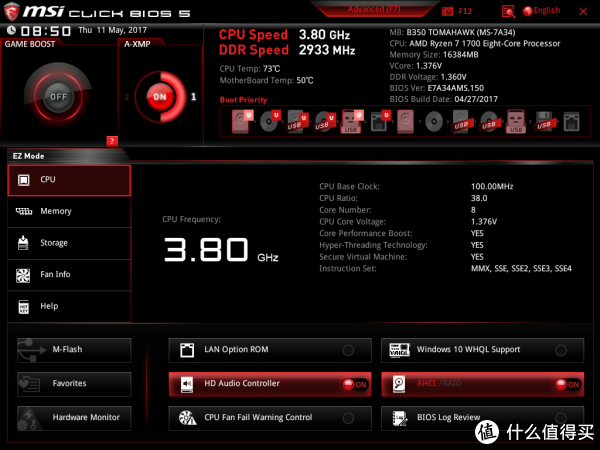Click the BIOS Log Review document icon
The height and width of the screenshot is (450, 600).
pos(399,418)
